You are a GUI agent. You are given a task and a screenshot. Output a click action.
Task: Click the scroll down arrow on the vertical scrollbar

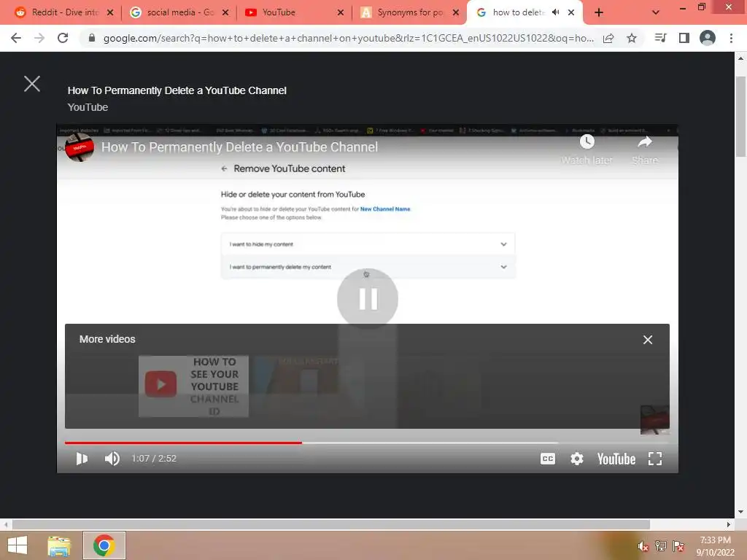click(x=741, y=512)
